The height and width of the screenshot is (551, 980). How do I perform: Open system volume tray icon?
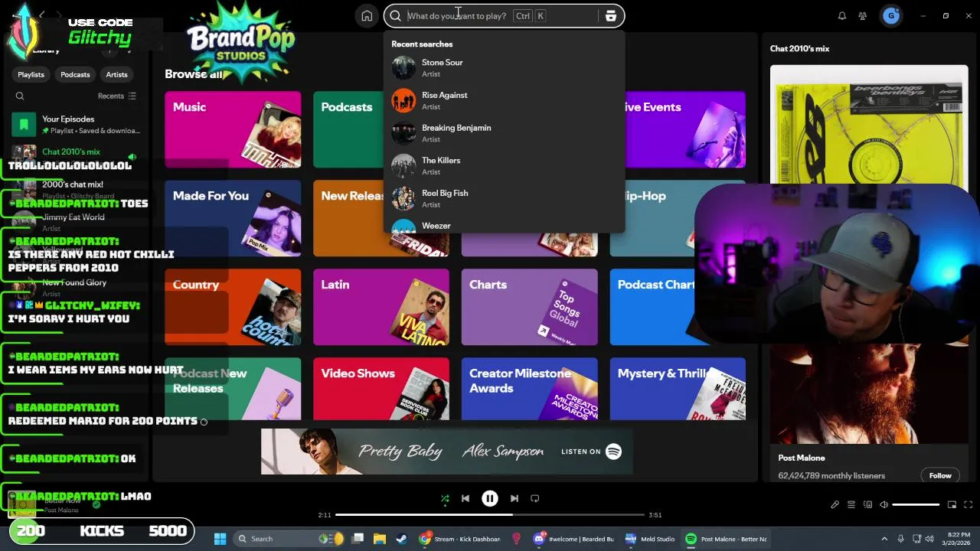point(931,539)
